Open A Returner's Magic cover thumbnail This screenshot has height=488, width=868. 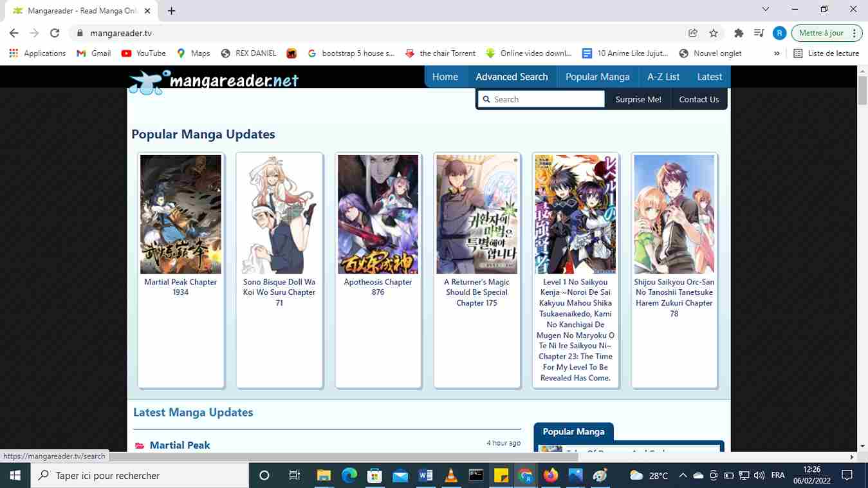pos(477,214)
